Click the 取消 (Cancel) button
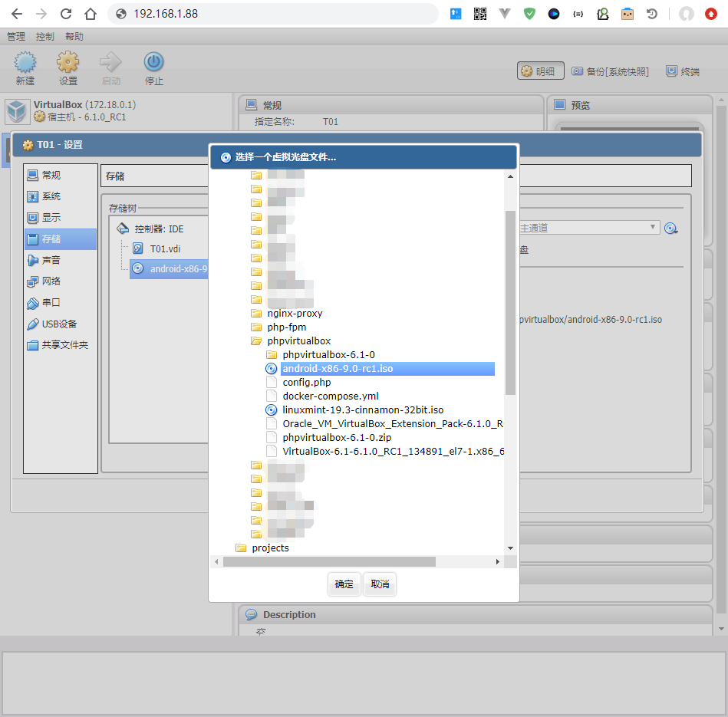This screenshot has height=717, width=728. 380,584
